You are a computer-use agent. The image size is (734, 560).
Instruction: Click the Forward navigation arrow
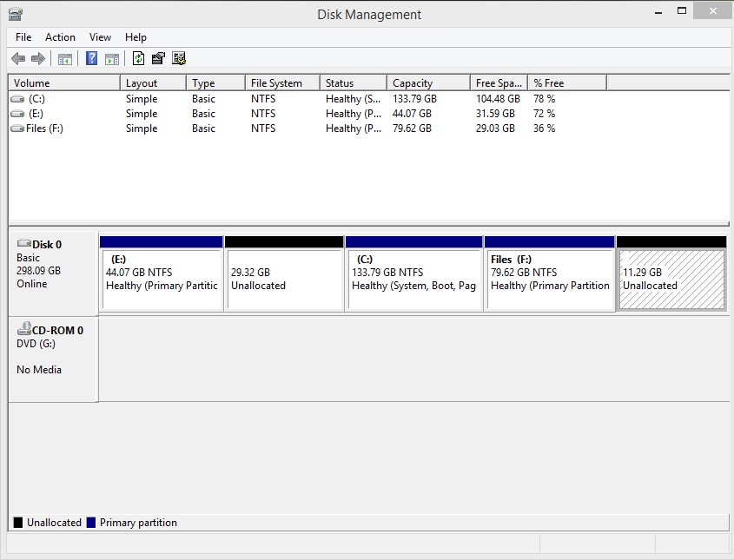(36, 58)
